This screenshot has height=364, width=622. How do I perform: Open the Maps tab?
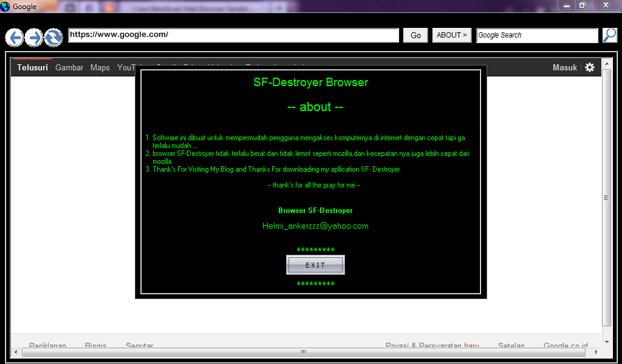tap(100, 67)
